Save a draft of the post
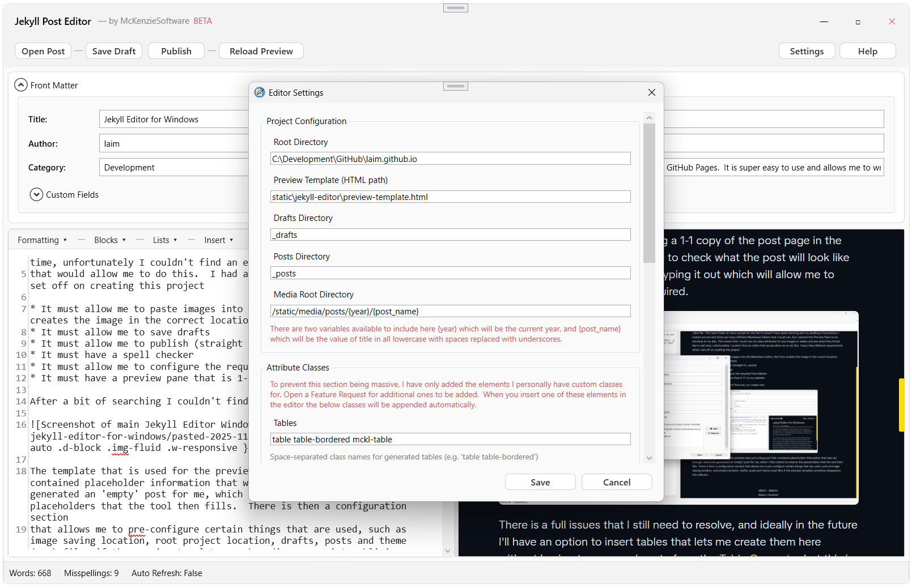This screenshot has height=588, width=912. [113, 50]
